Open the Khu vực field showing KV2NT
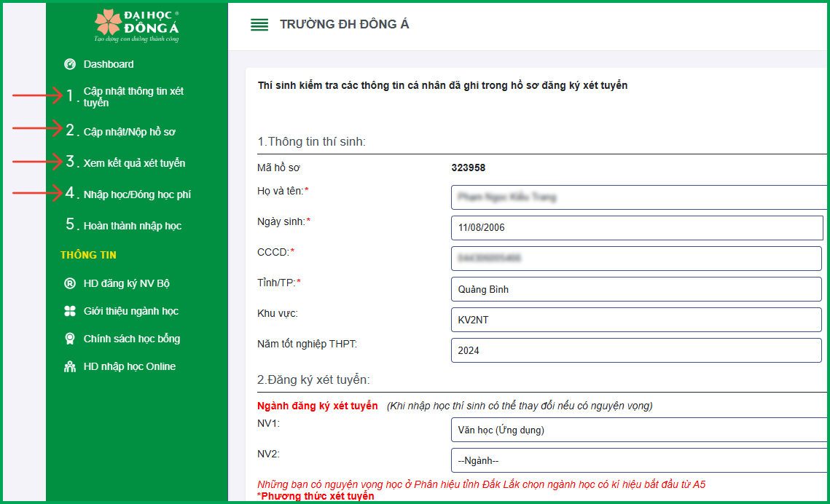This screenshot has height=504, width=830. click(x=636, y=320)
